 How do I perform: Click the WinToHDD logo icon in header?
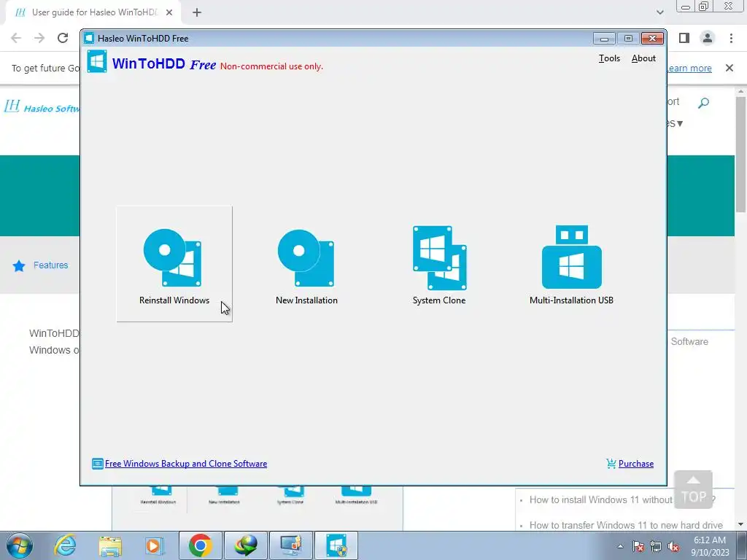(97, 63)
